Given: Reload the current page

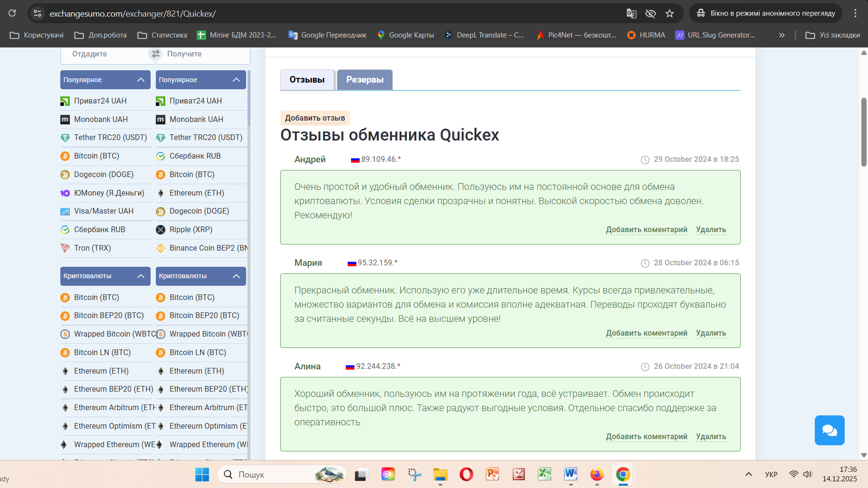Looking at the screenshot, I should click(12, 13).
